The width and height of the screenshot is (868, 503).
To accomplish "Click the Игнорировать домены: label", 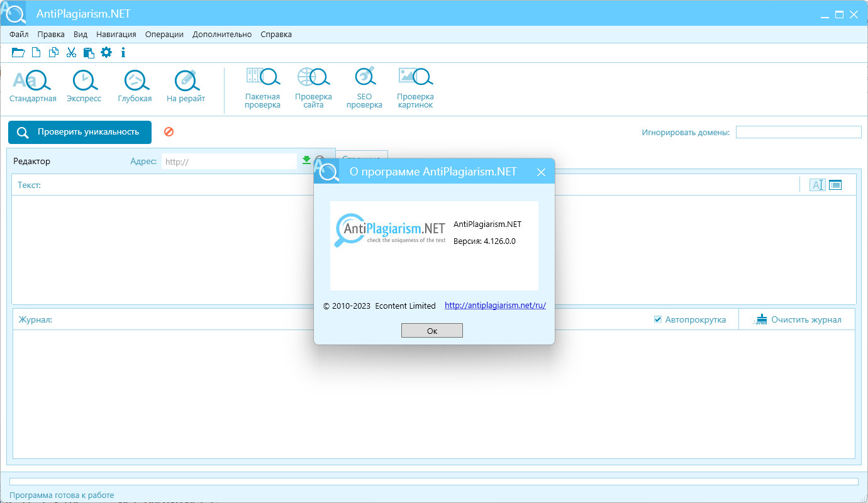I will click(x=686, y=133).
